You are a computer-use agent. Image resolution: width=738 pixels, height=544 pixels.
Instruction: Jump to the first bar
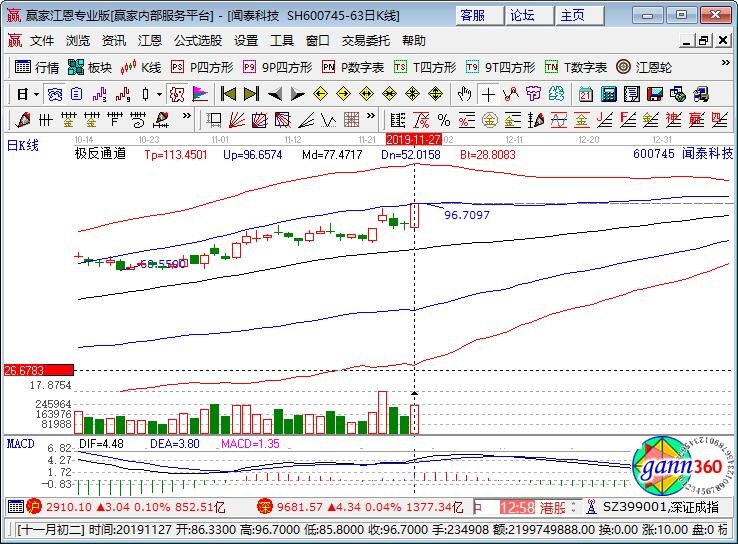point(228,95)
